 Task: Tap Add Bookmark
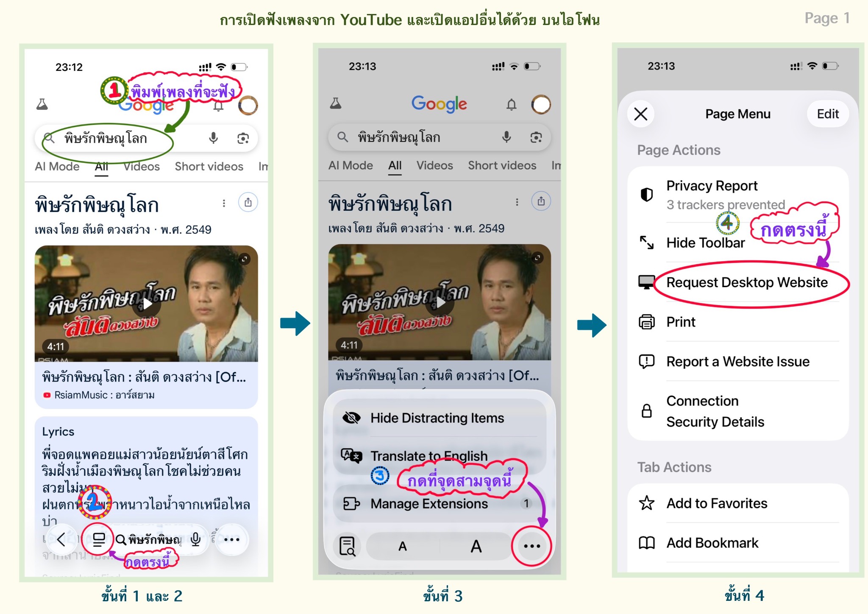pos(738,543)
